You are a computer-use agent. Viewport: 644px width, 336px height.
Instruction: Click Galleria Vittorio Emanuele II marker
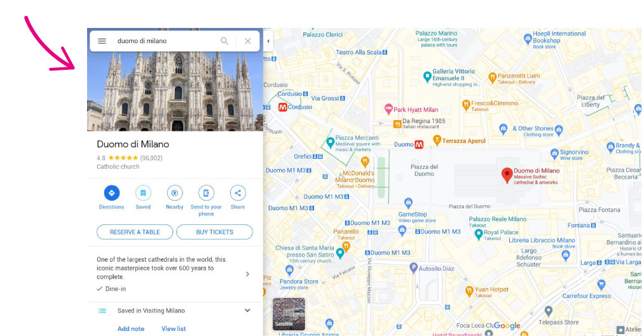[x=427, y=76]
